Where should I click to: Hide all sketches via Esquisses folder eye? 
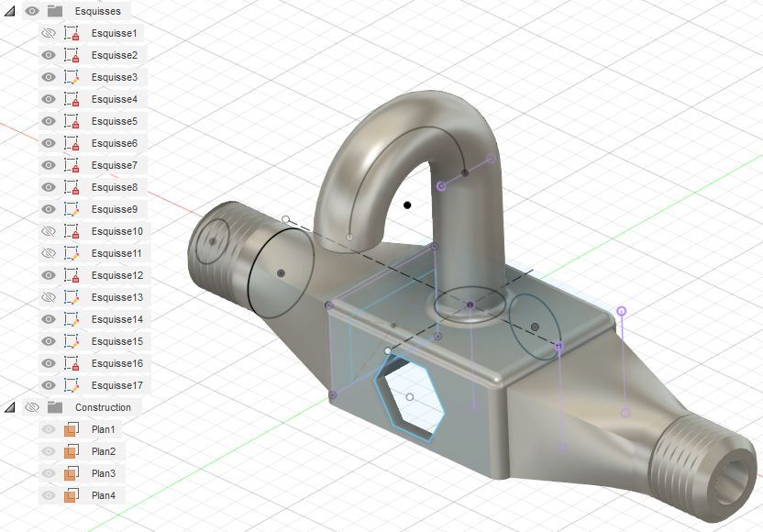32,11
